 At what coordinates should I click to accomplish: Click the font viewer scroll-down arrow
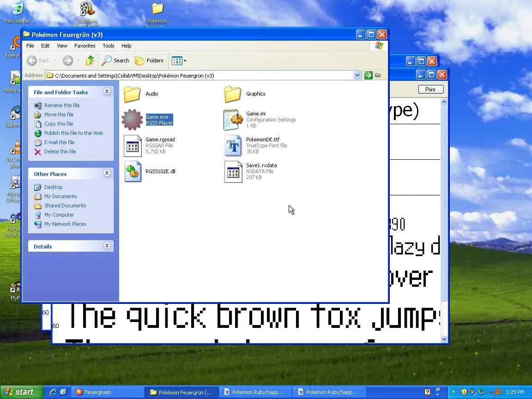coord(444,339)
